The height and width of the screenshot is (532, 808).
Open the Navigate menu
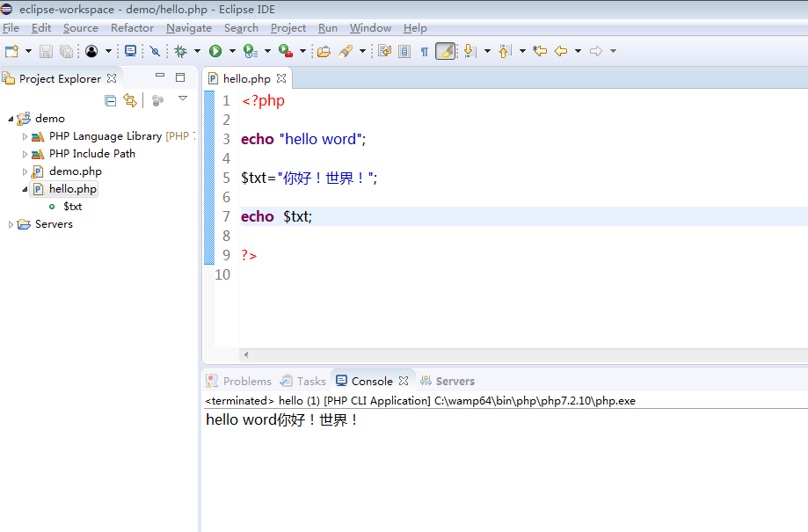(x=189, y=28)
